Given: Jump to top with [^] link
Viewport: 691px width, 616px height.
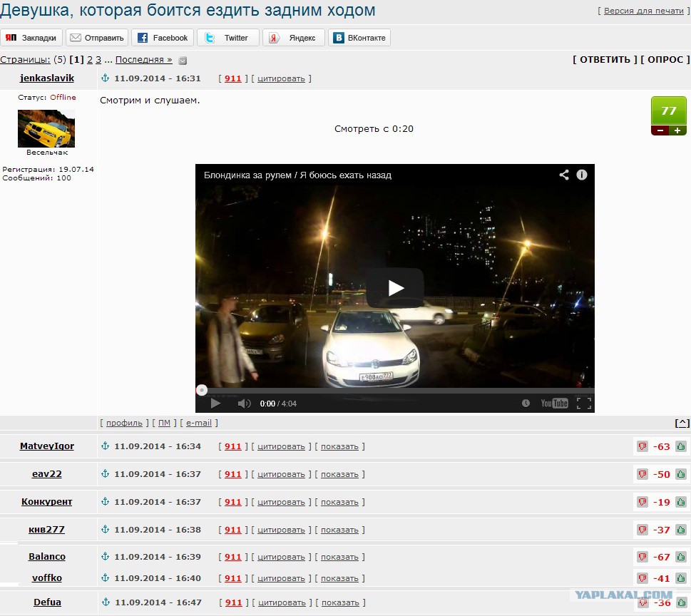Looking at the screenshot, I should coord(682,423).
